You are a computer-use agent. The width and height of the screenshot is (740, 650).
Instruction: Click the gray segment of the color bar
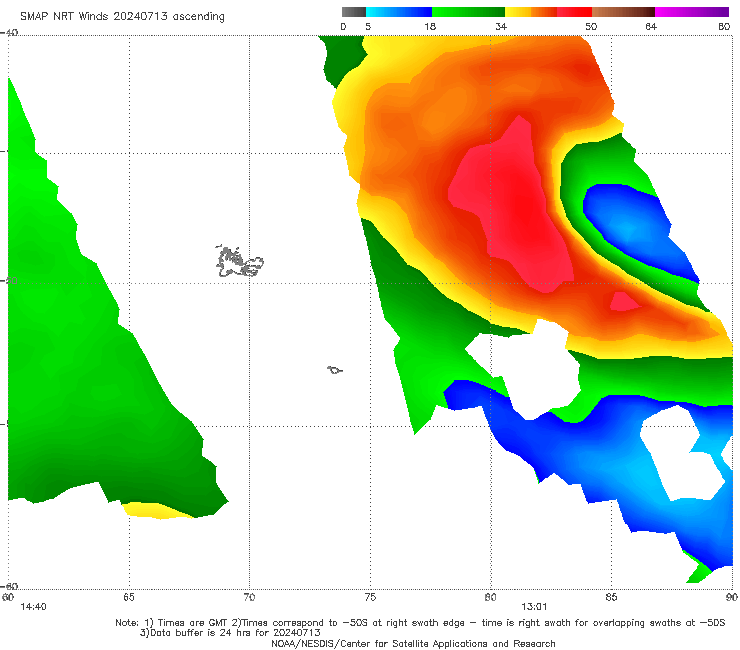(x=353, y=12)
